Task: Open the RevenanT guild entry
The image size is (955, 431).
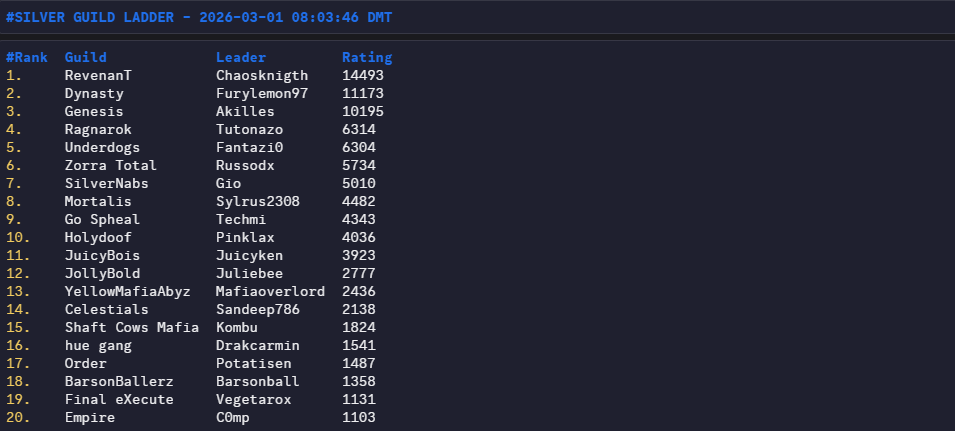Action: (98, 75)
